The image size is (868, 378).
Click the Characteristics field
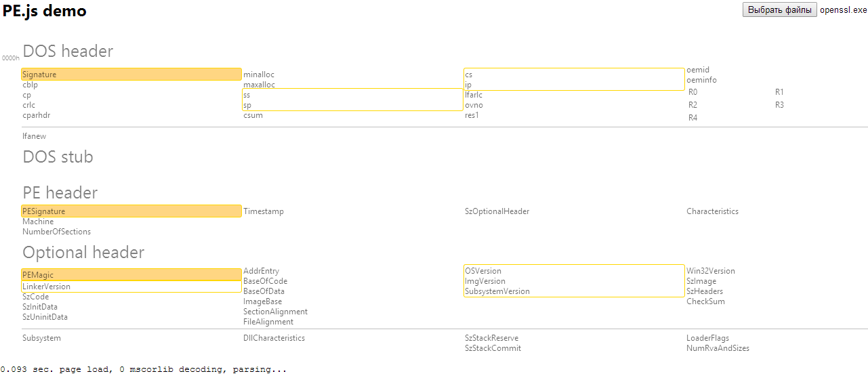(x=712, y=211)
